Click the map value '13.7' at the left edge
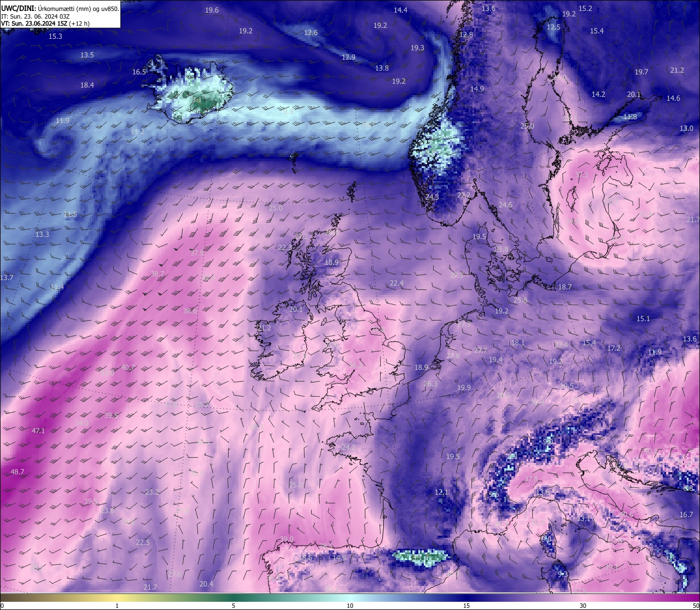The height and width of the screenshot is (610, 700). tap(7, 277)
